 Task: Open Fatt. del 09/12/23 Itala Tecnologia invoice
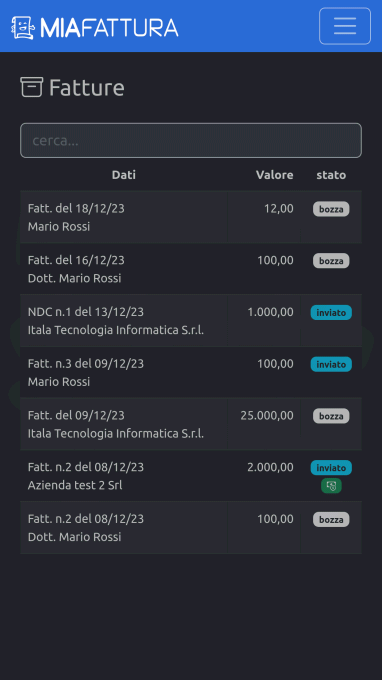coord(191,424)
